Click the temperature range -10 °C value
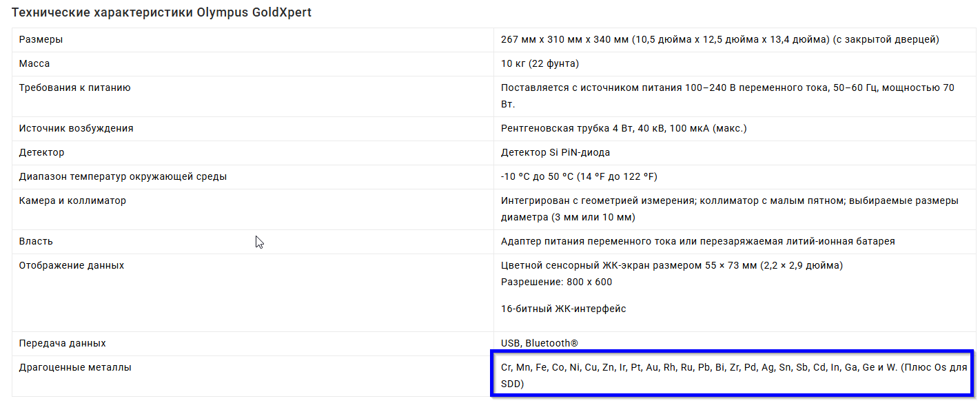The height and width of the screenshot is (403, 980). pos(579,177)
